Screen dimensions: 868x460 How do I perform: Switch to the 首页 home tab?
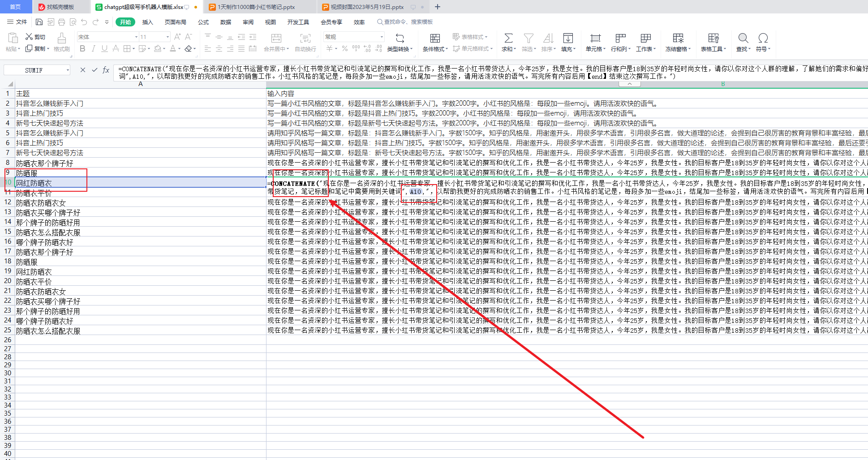coord(16,7)
